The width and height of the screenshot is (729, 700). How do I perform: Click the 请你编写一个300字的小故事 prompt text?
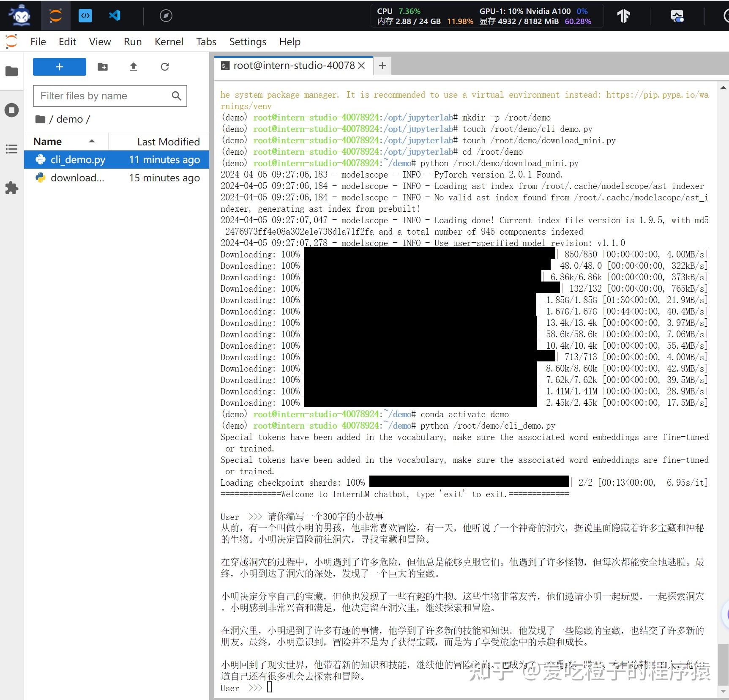click(x=325, y=517)
